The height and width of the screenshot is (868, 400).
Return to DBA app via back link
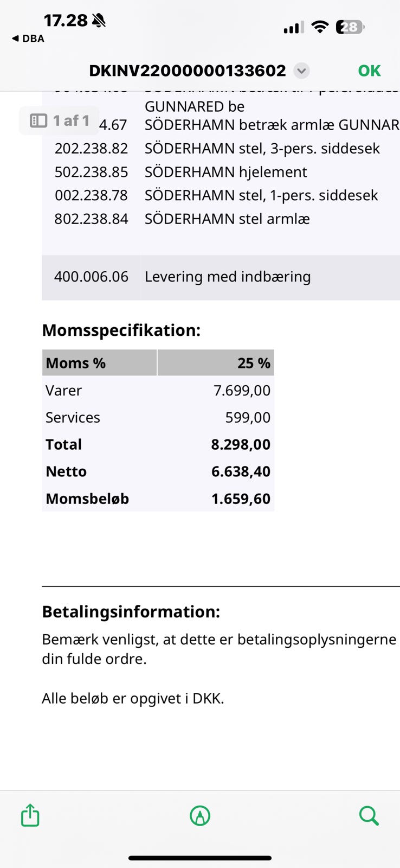(x=28, y=39)
